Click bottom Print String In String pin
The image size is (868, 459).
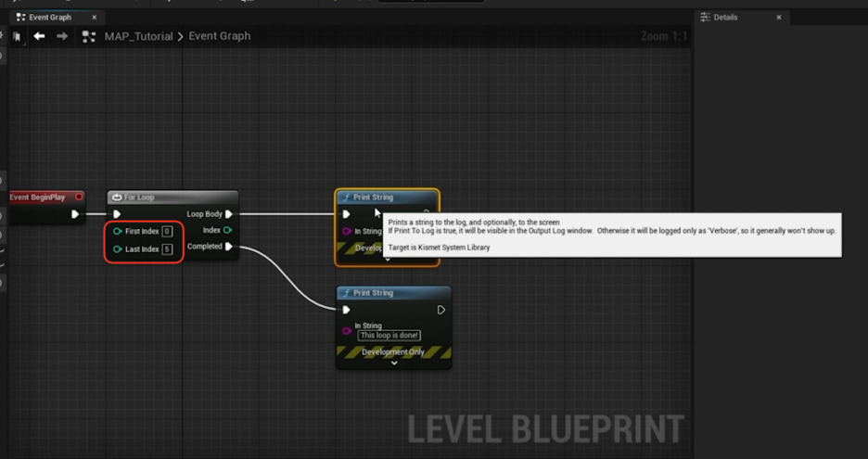(x=347, y=331)
